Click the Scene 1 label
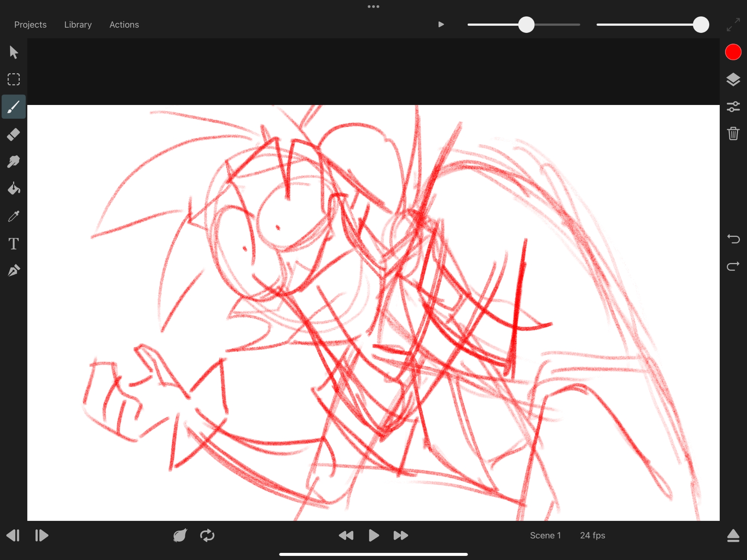The image size is (747, 560). (x=545, y=535)
